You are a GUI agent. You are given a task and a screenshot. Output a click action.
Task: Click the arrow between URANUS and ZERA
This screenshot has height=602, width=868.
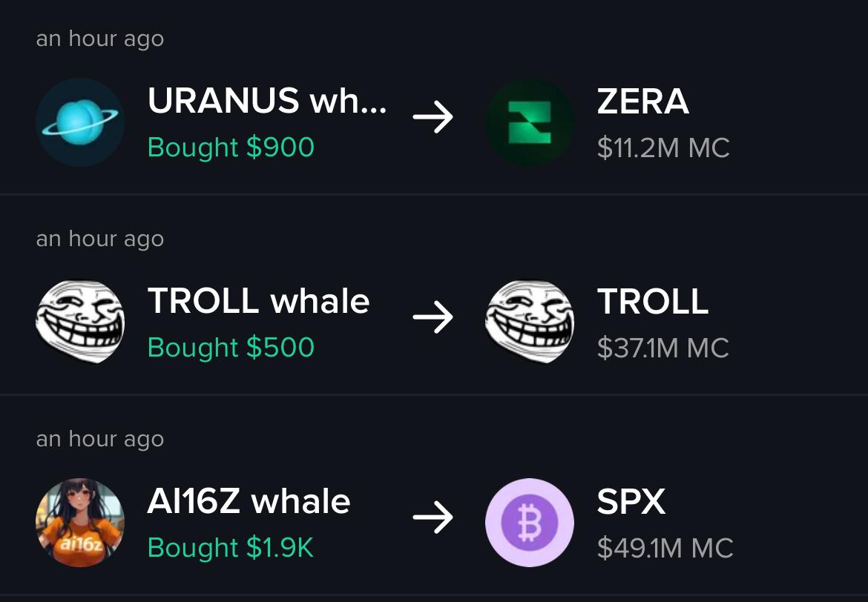pyautogui.click(x=433, y=116)
